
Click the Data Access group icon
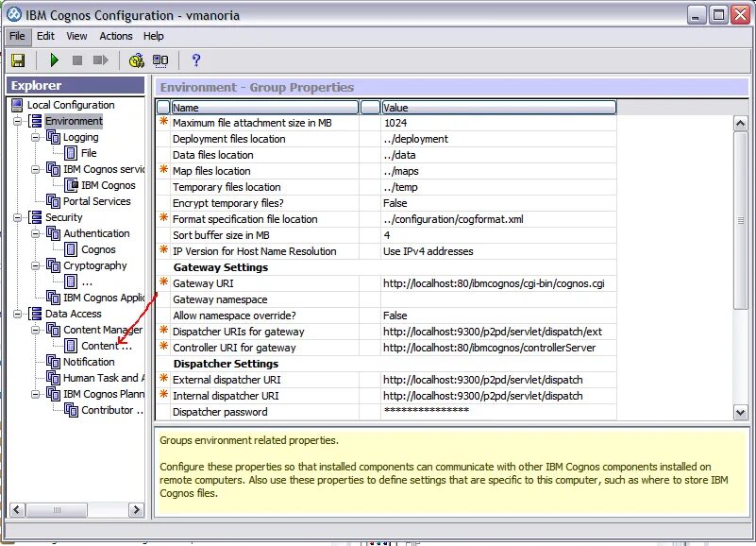(35, 314)
